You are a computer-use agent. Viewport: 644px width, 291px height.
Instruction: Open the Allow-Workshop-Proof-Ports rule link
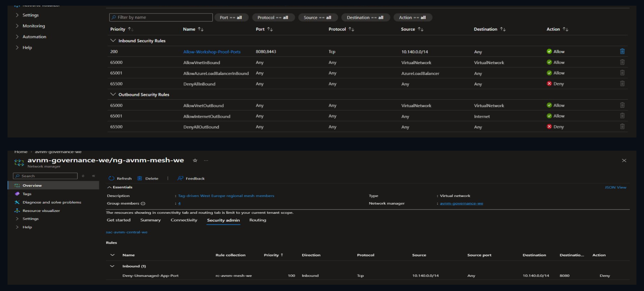coord(212,52)
